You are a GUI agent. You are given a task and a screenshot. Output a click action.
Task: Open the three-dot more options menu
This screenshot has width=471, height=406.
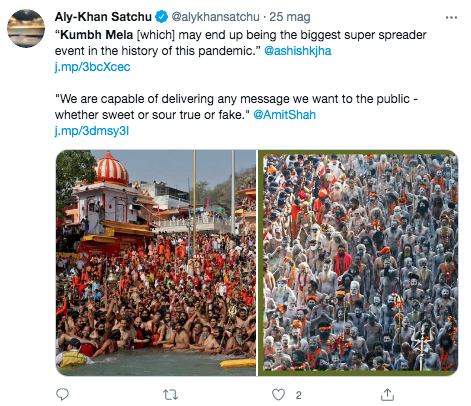[x=451, y=17]
